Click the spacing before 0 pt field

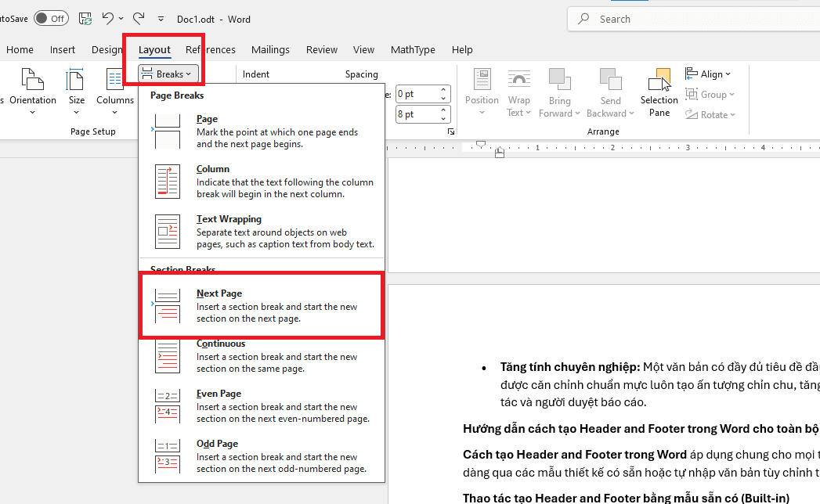[x=417, y=94]
